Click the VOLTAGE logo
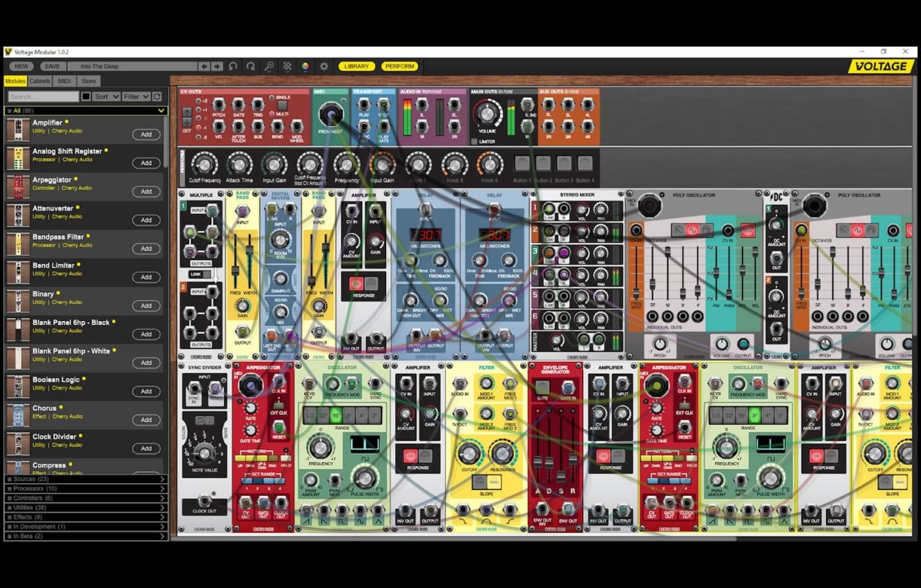 click(881, 67)
